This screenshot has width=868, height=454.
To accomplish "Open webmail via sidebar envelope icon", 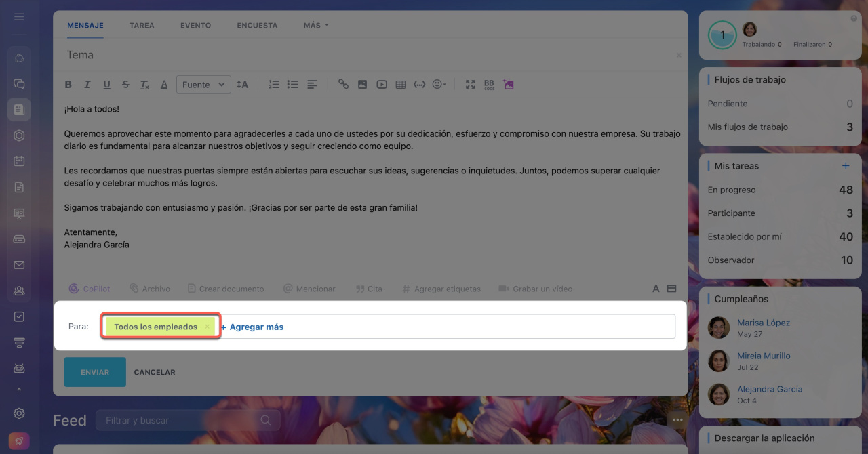I will tap(19, 265).
